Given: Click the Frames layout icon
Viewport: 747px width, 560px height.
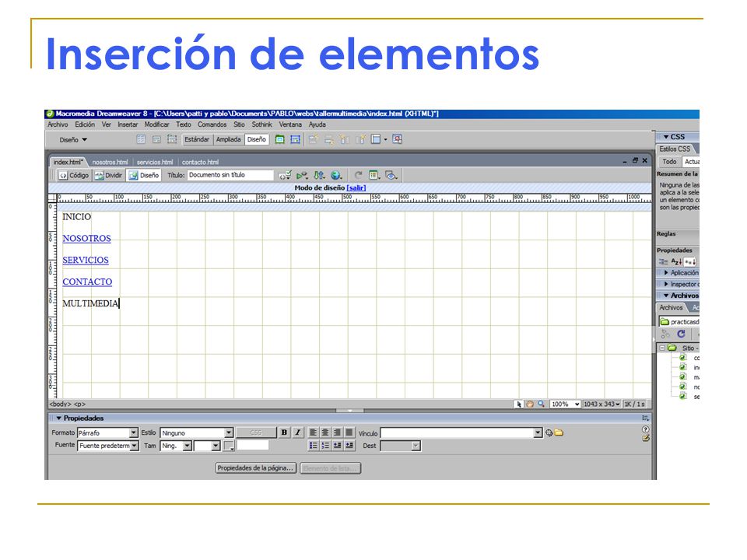Looking at the screenshot, I should pyautogui.click(x=376, y=139).
